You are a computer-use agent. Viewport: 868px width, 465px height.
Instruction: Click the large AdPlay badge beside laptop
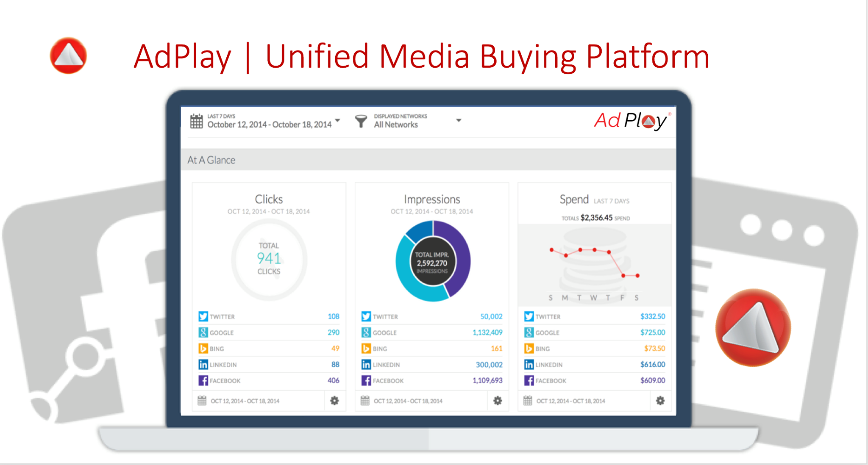[x=753, y=327]
